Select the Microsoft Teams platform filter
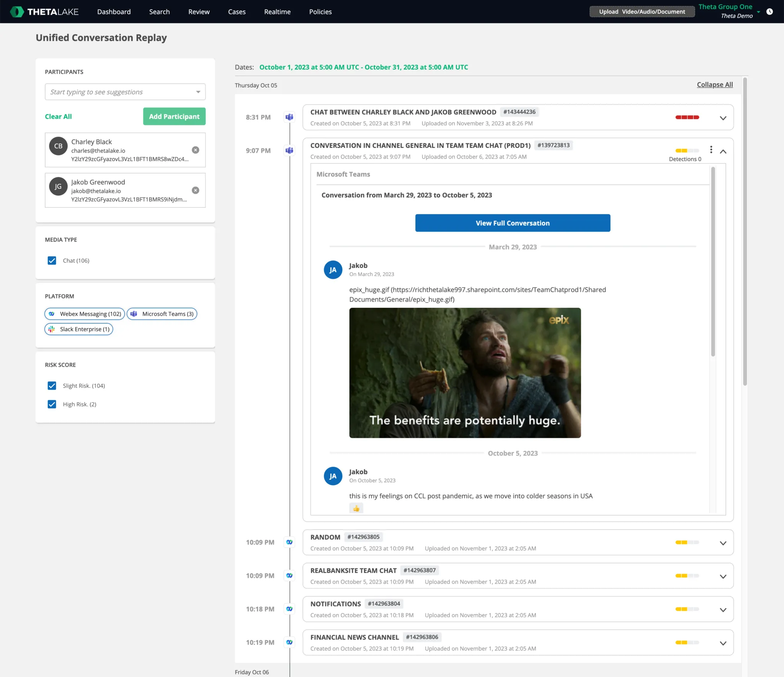 (162, 314)
